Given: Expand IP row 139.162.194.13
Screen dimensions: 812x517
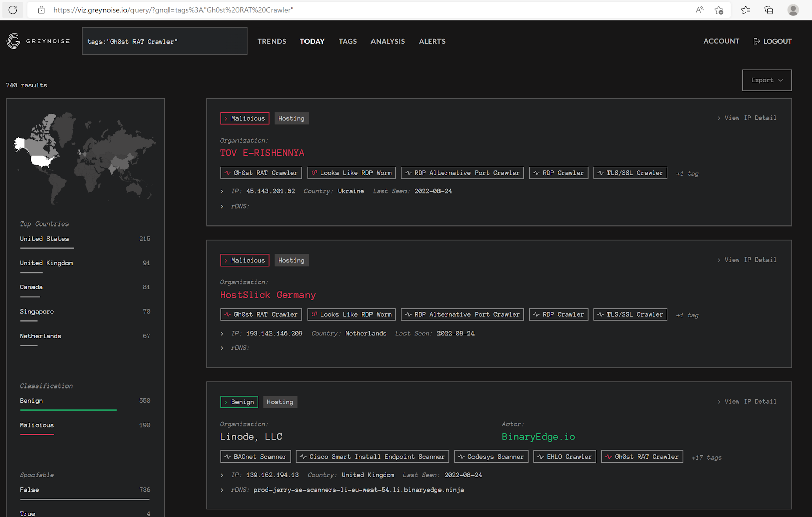Looking at the screenshot, I should tap(222, 475).
